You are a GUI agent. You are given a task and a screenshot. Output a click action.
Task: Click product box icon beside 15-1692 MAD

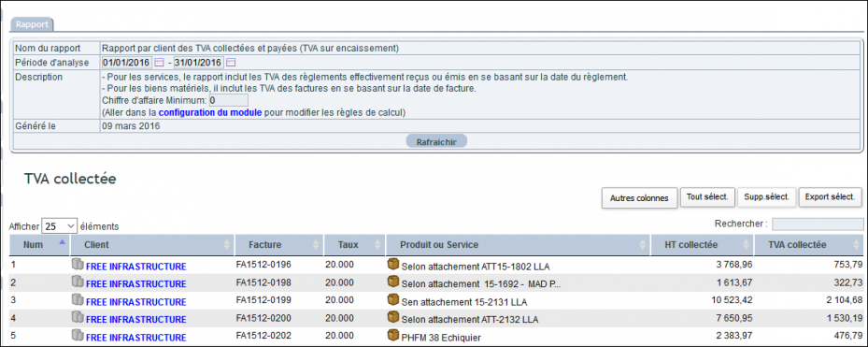coord(393,282)
